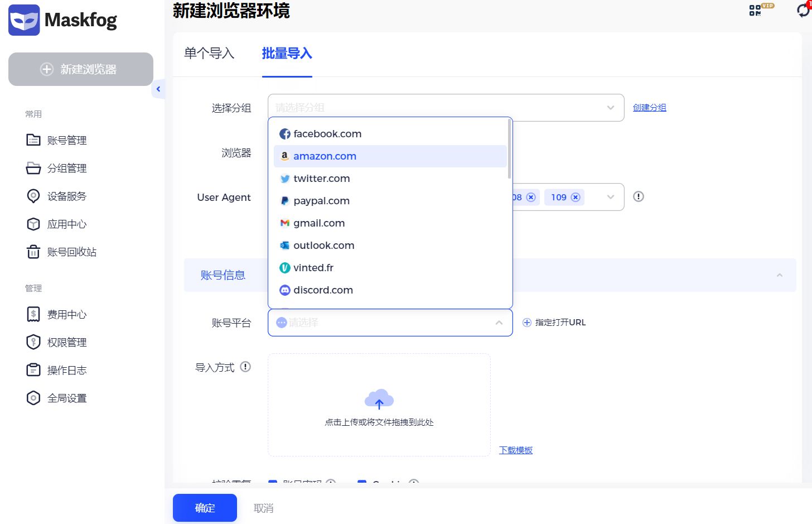Click the Maskfog mask logo
The image size is (812, 524).
24,20
